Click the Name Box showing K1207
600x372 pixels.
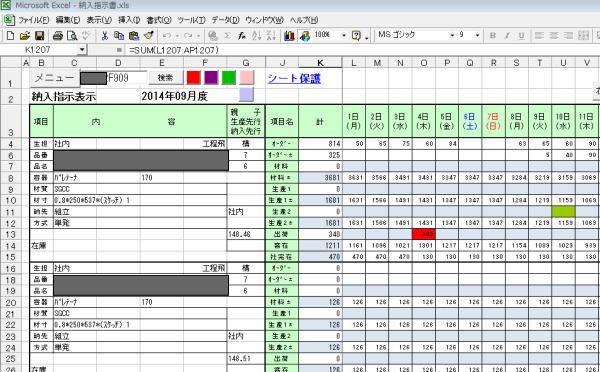[x=38, y=50]
